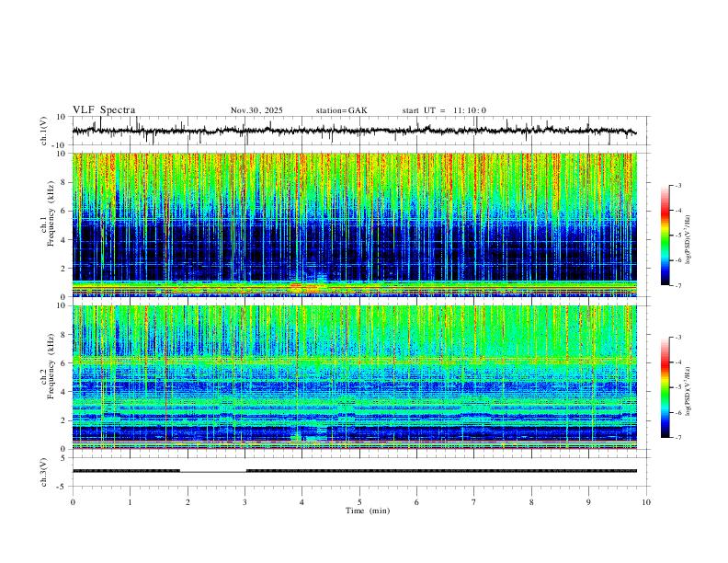Click the ch.1 color scale log(PSD) unit label
The height and width of the screenshot is (563, 728).
[x=688, y=240]
